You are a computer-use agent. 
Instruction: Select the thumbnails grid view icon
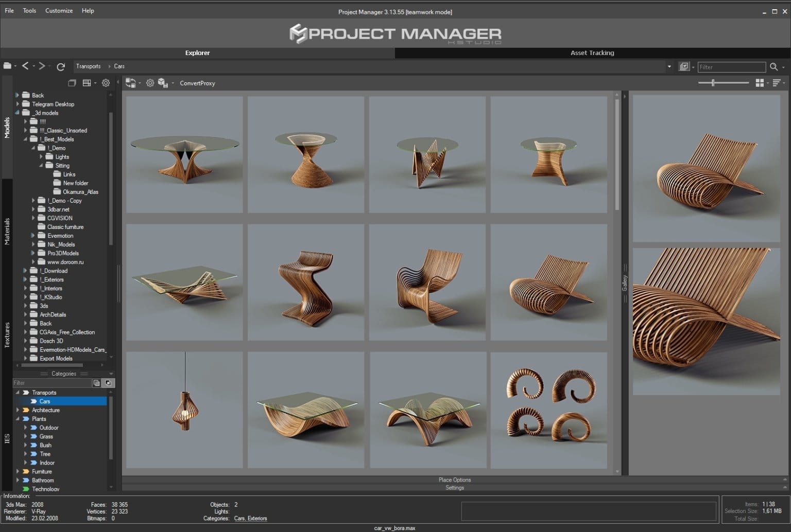pos(760,83)
